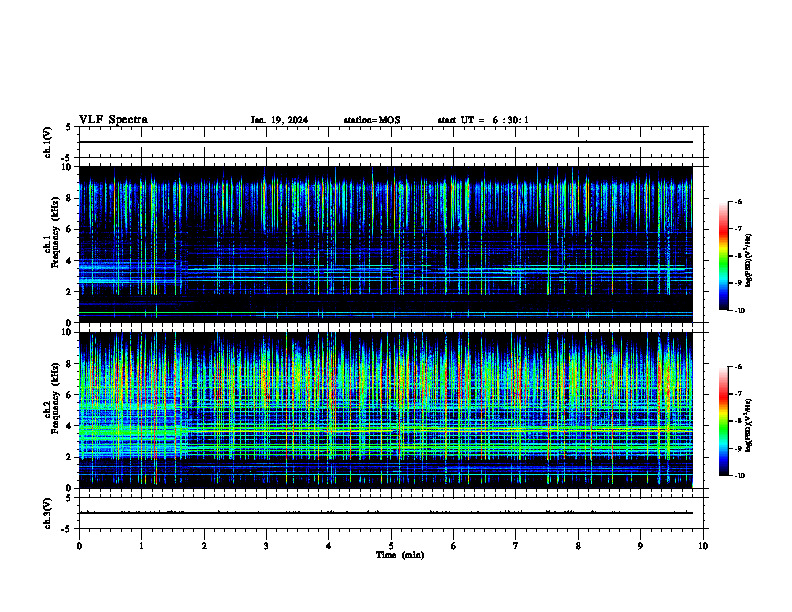Click the ch.2 frequency tick label "2"
Screen dimensions: 792x612
pos(69,457)
